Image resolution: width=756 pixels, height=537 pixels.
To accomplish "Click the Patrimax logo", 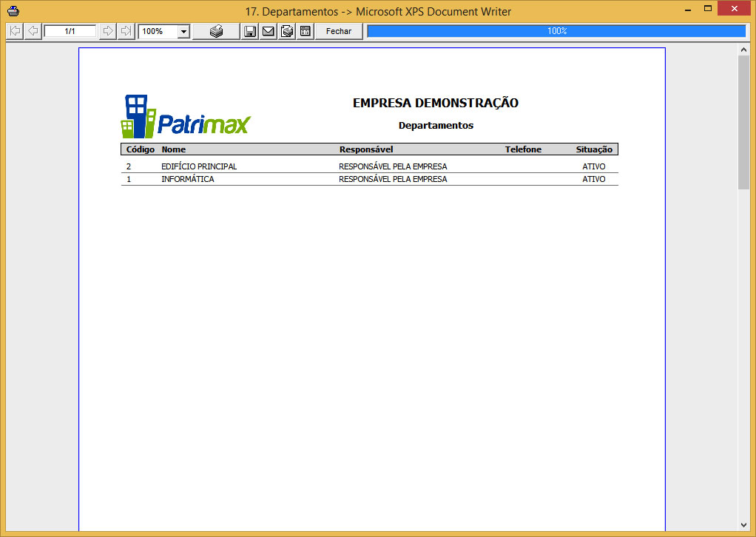I will 186,116.
